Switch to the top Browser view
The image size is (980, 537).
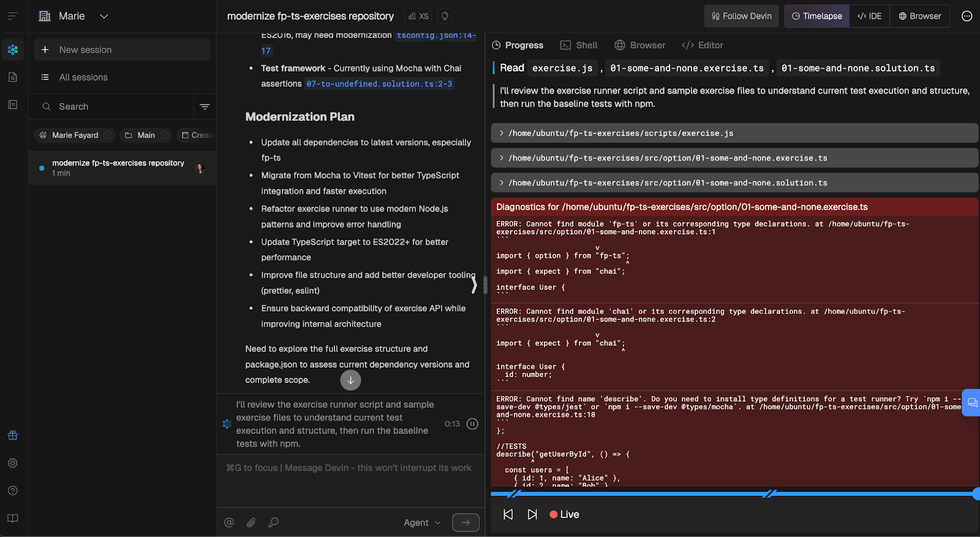pyautogui.click(x=920, y=16)
